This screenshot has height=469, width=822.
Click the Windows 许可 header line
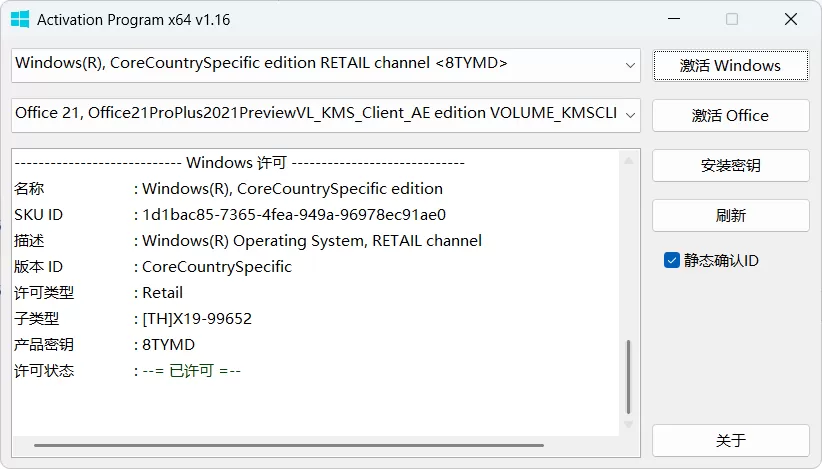pyautogui.click(x=240, y=163)
